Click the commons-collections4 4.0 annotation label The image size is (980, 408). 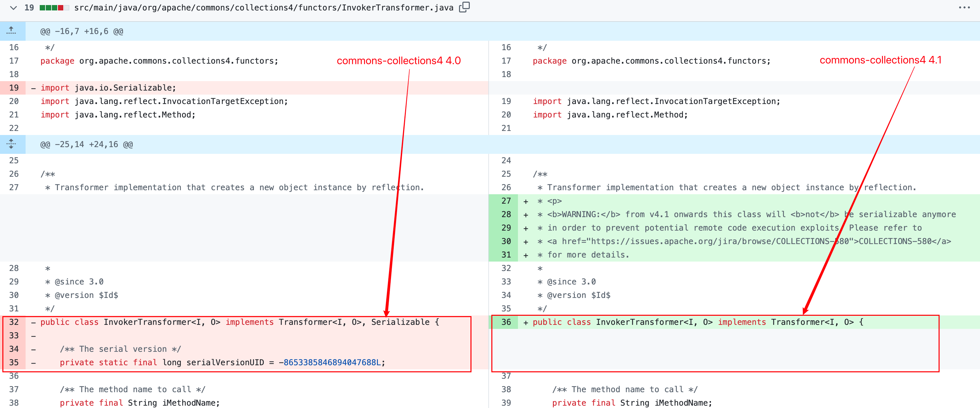(398, 61)
